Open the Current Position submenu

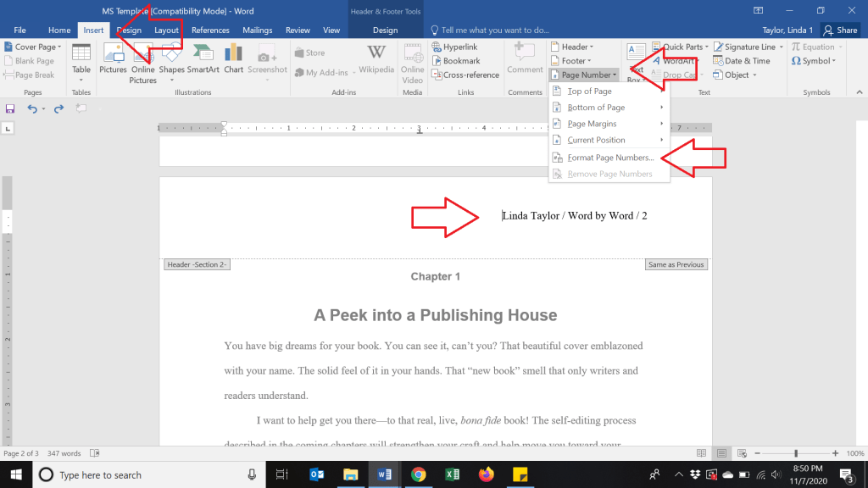[x=609, y=140]
